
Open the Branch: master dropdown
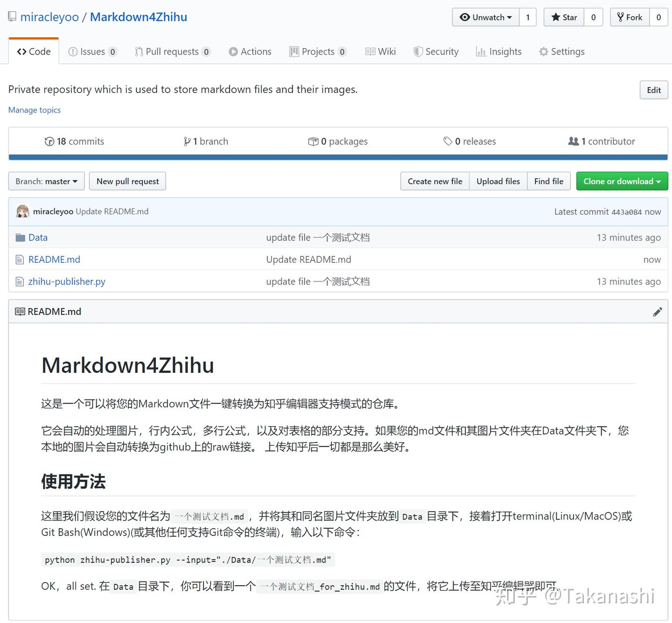click(x=46, y=181)
